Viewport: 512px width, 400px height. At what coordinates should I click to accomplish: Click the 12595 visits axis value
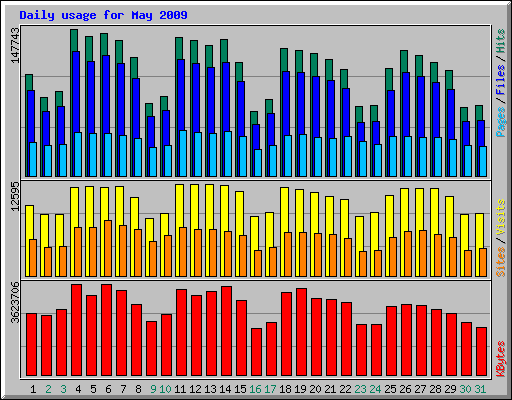(x=15, y=196)
